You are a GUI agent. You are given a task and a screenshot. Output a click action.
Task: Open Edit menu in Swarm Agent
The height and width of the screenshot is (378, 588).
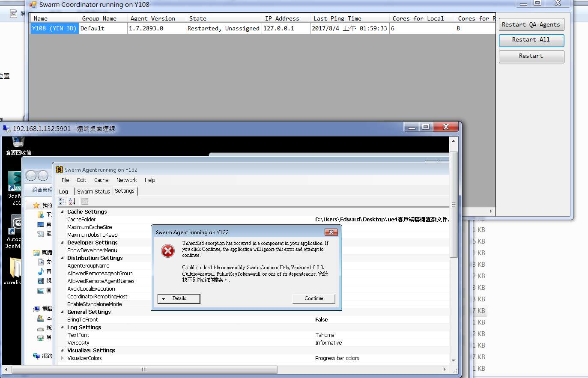point(82,180)
